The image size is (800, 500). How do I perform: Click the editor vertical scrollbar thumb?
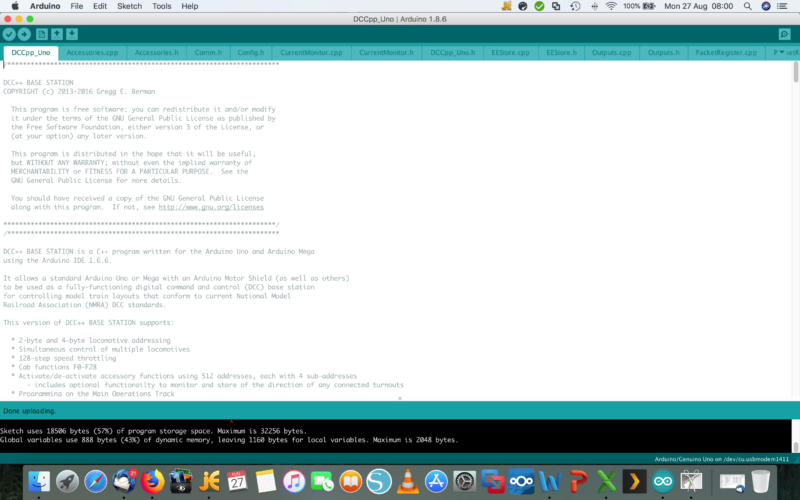point(796,71)
